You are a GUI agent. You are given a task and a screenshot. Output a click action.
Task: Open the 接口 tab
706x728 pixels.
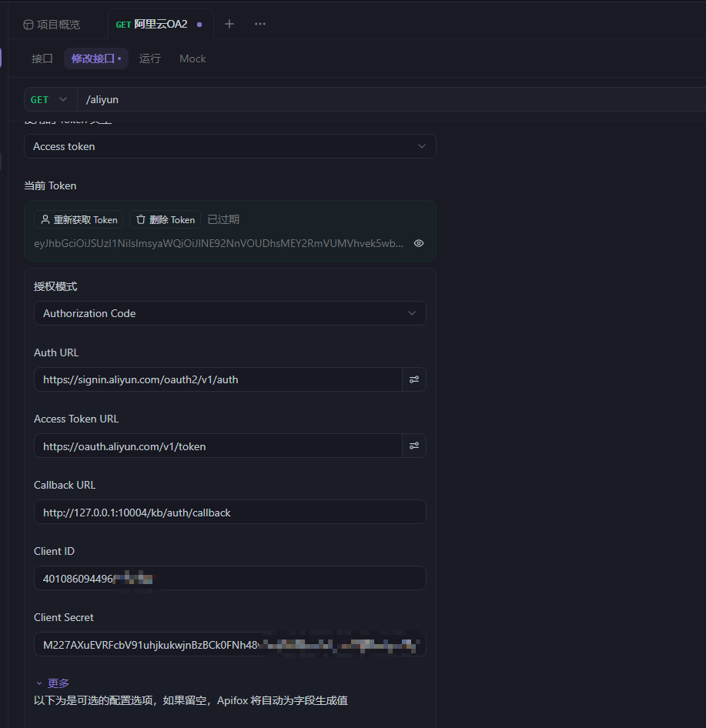[42, 58]
